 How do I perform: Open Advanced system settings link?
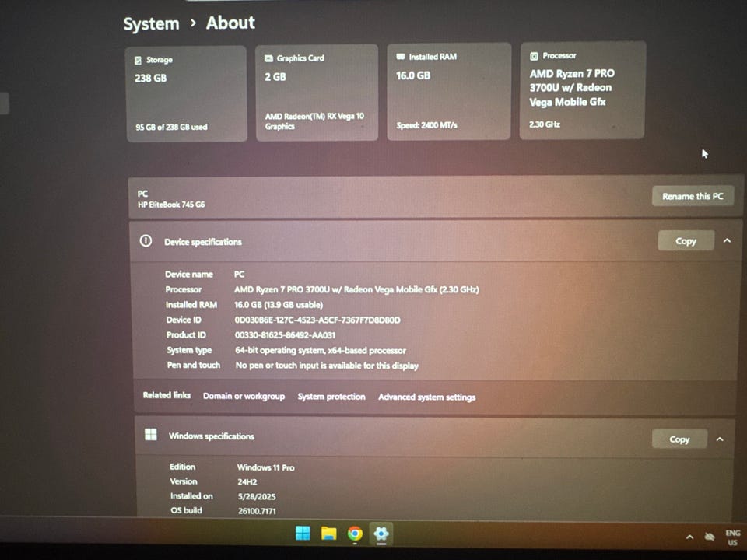point(427,397)
